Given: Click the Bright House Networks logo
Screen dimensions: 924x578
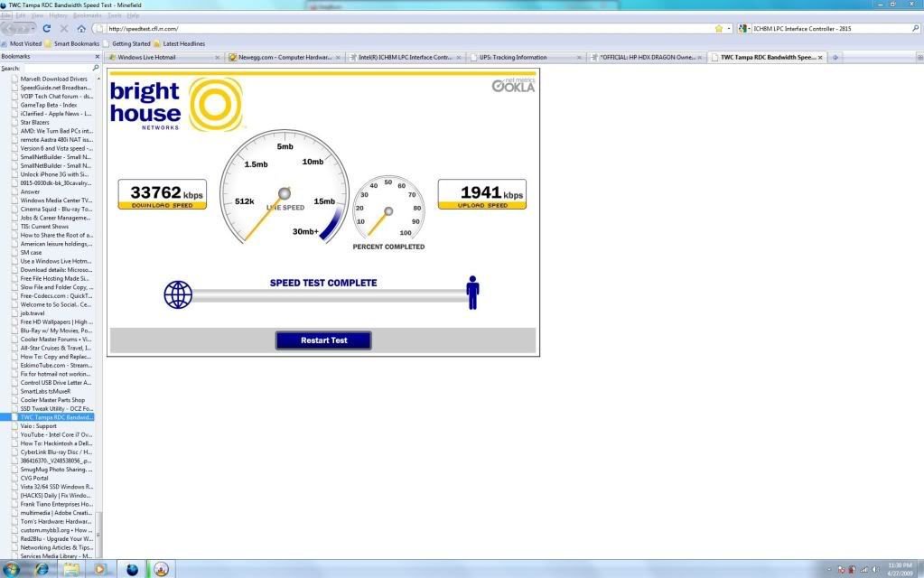Looking at the screenshot, I should [x=175, y=104].
